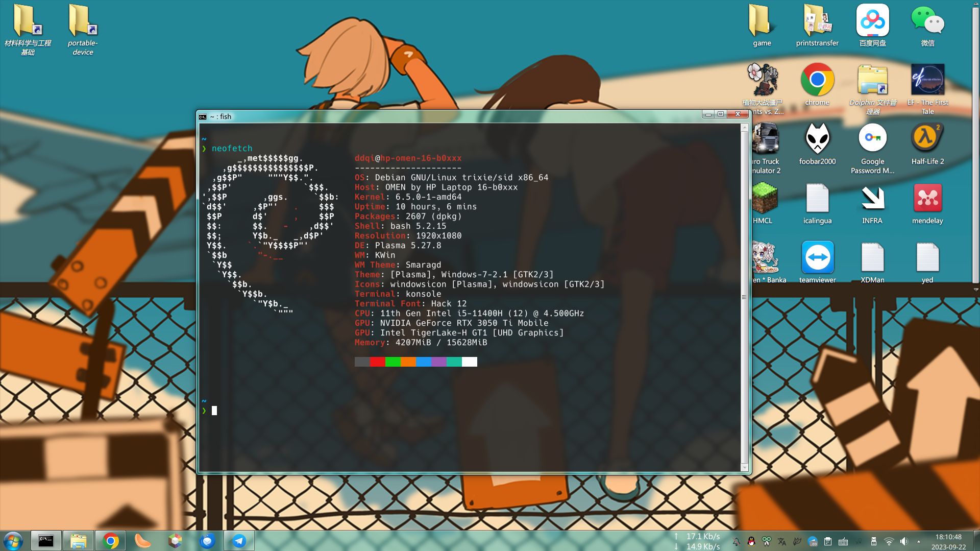Viewport: 980px width, 551px height.
Task: Open the orange leaf taskbar application
Action: pos(142,541)
